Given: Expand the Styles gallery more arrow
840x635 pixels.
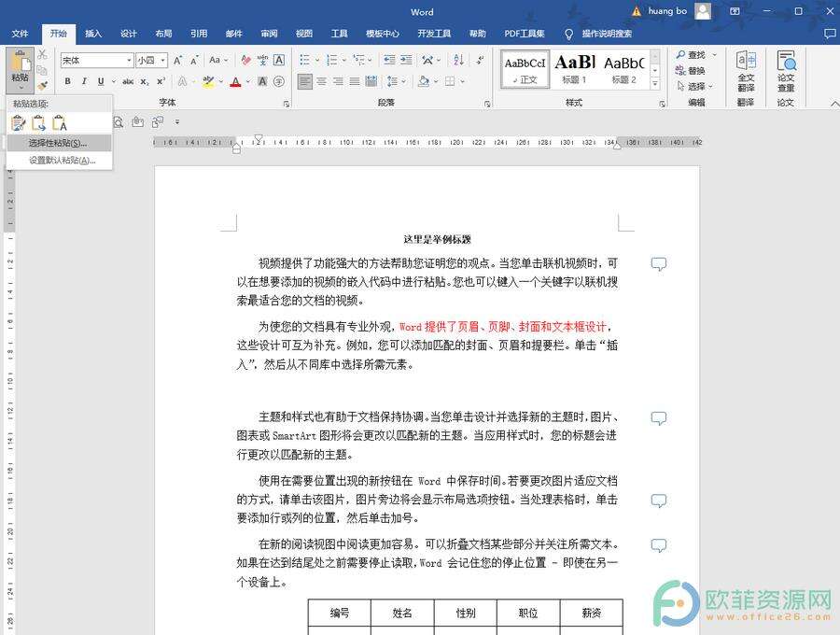Looking at the screenshot, I should 654,84.
